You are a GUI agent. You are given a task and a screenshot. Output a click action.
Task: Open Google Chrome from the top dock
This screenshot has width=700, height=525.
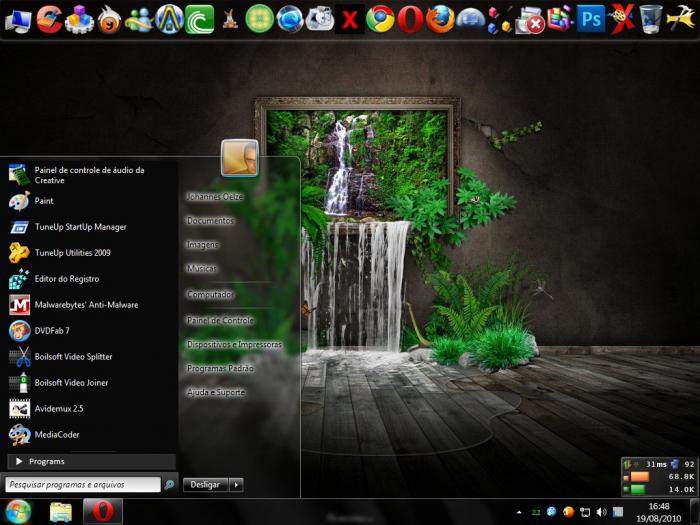[380, 20]
